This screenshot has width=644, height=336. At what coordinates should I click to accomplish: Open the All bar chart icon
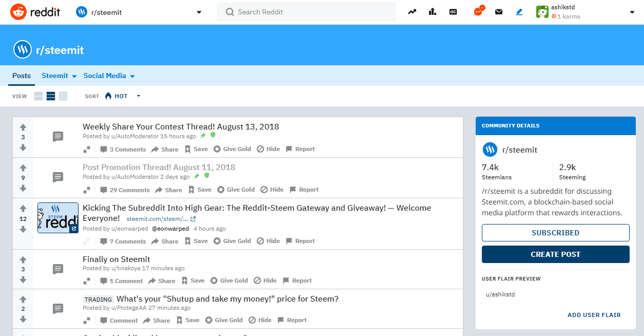(x=432, y=12)
